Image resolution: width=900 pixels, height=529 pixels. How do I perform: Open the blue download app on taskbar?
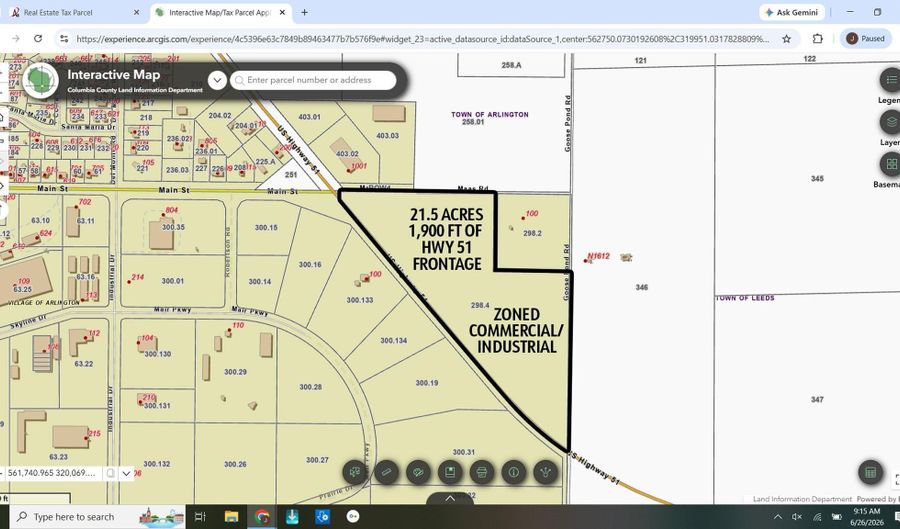click(292, 517)
